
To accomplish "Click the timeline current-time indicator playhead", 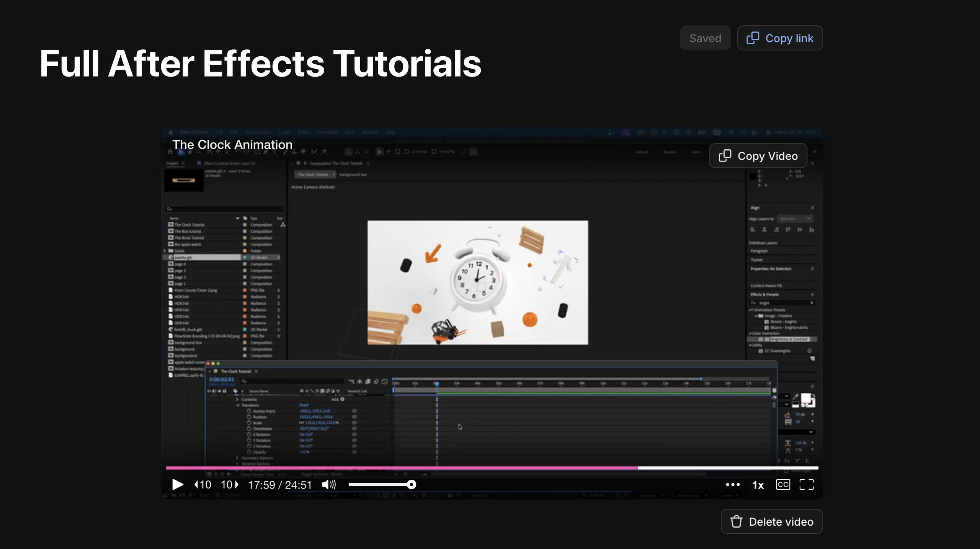I will [436, 384].
